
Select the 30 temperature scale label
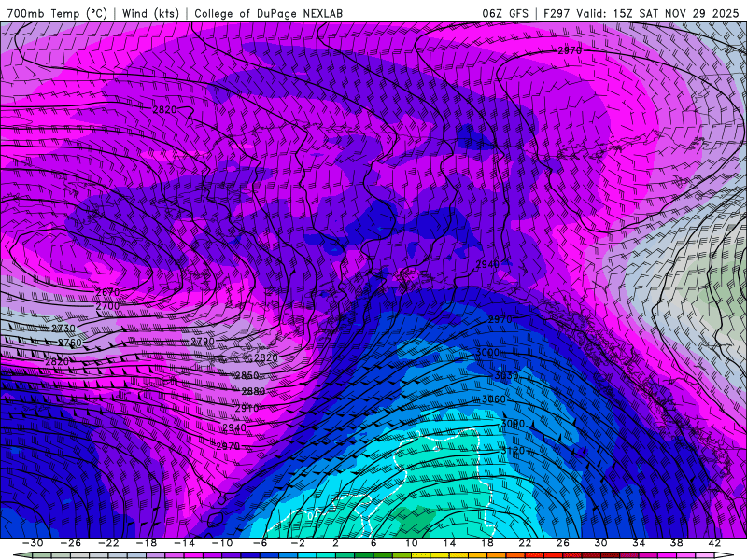(600, 543)
